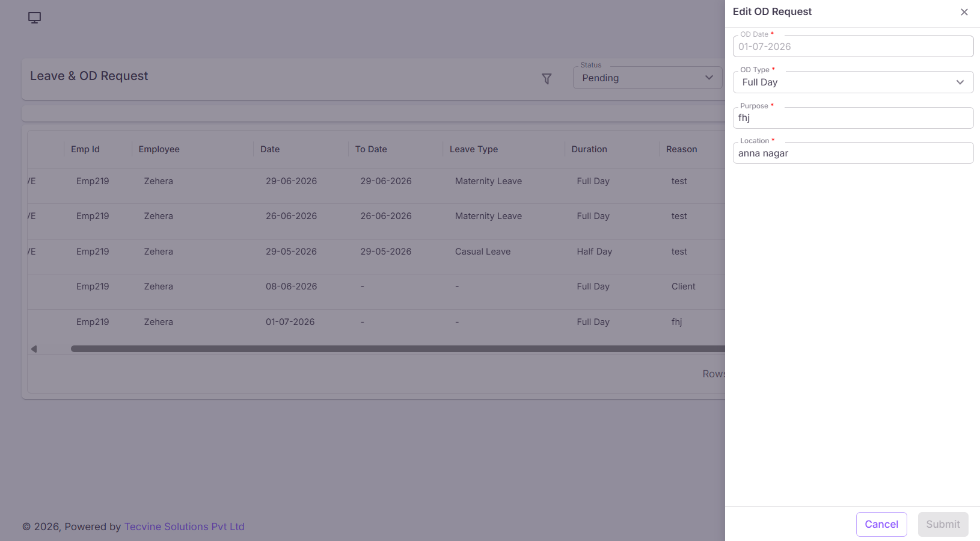This screenshot has width=980, height=541.
Task: Click the Location field with anna nagar
Action: [853, 153]
